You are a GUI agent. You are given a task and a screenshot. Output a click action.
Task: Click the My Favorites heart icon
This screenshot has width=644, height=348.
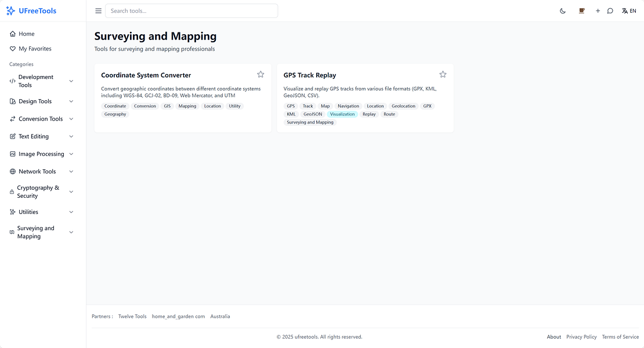(x=13, y=48)
